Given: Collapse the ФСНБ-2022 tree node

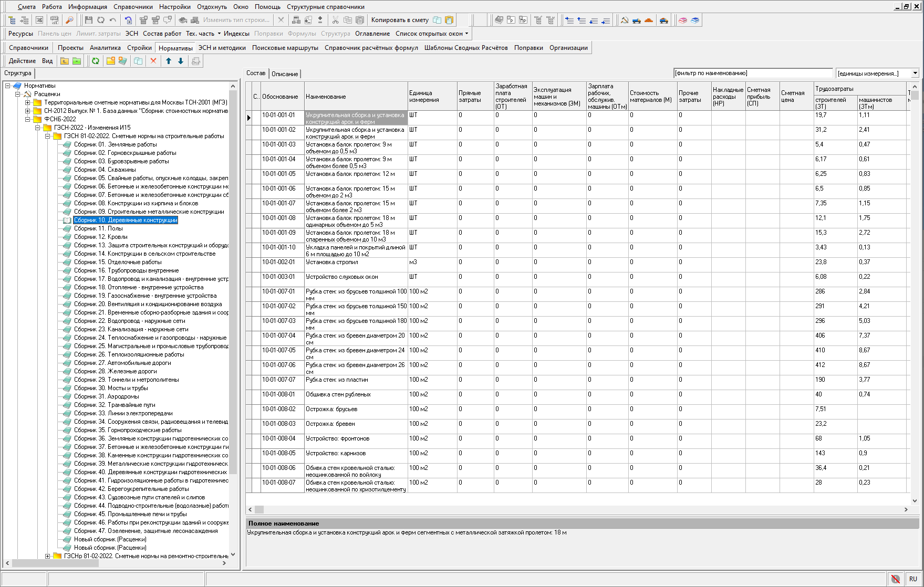Looking at the screenshot, I should [x=28, y=119].
